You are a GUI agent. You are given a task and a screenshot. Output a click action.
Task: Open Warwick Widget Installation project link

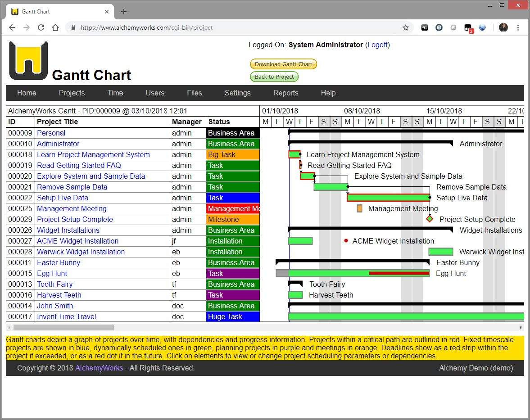pos(81,252)
